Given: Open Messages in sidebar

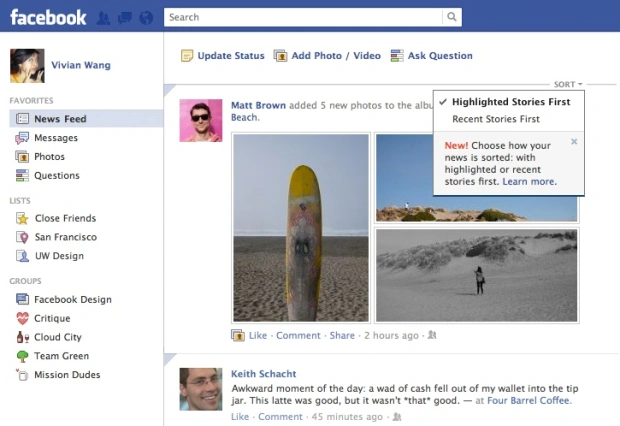Looking at the screenshot, I should click(56, 138).
